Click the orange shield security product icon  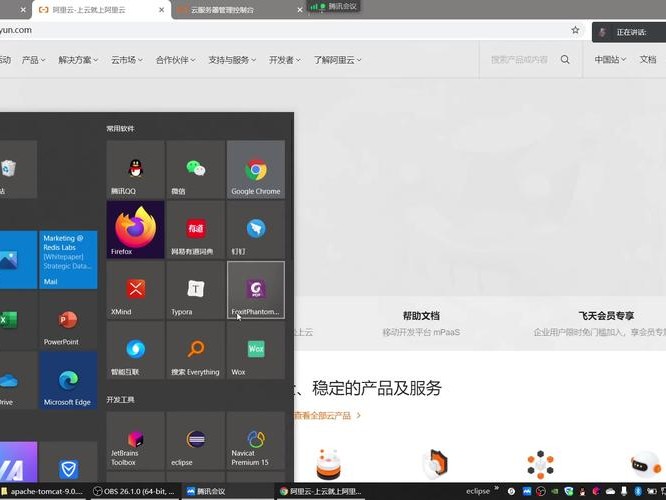[436, 464]
